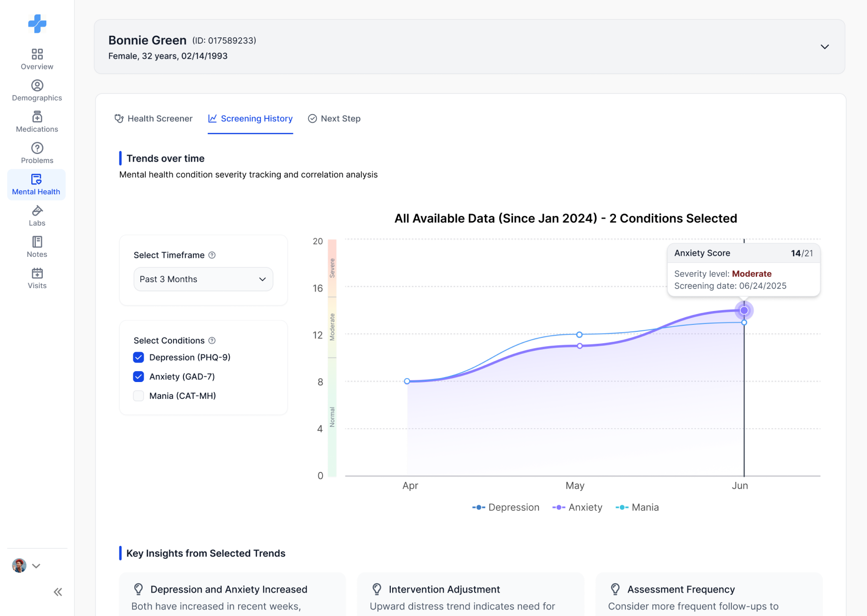The image size is (867, 616).
Task: Click the Select Timeframe help icon
Action: point(212,255)
